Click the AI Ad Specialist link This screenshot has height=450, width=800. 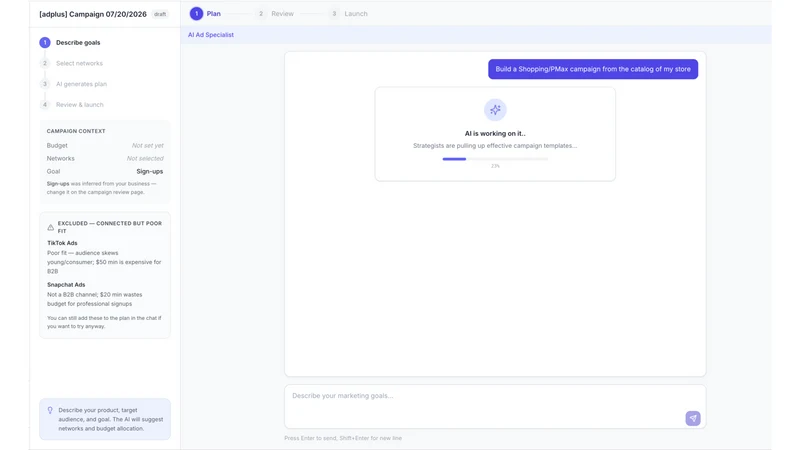[211, 35]
